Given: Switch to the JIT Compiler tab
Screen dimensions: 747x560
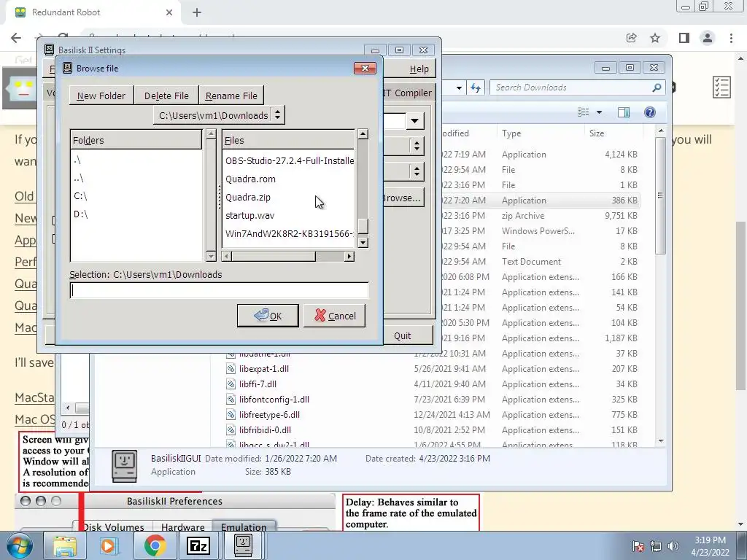Looking at the screenshot, I should point(407,93).
